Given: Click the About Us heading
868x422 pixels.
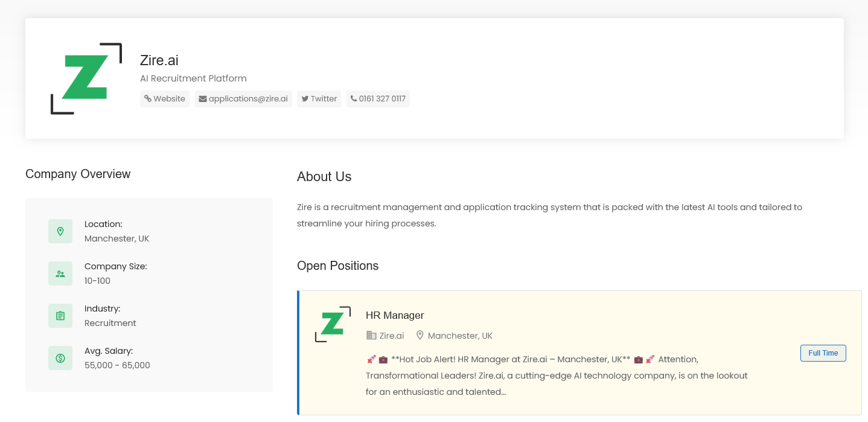Looking at the screenshot, I should (x=324, y=176).
